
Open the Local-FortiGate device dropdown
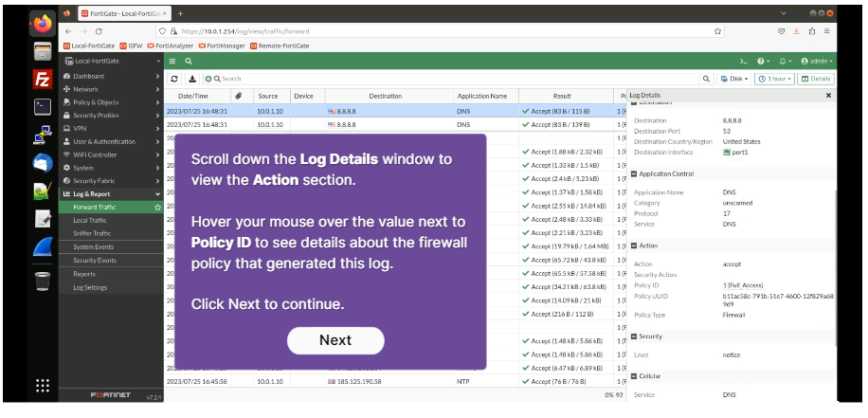coord(111,61)
